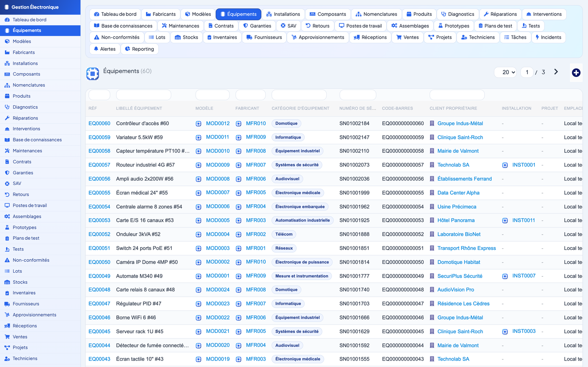The width and height of the screenshot is (588, 367).
Task: Click the Diagnostics stethoscope icon in sidebar
Action: coord(7,107)
